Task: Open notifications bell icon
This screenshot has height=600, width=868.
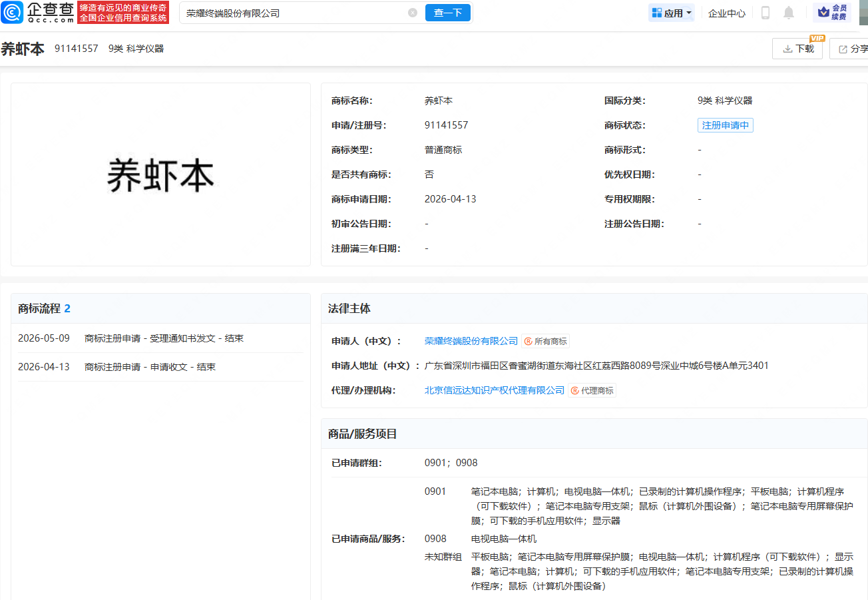Action: pos(789,13)
